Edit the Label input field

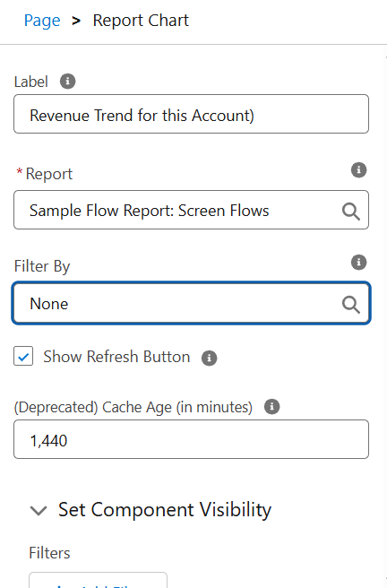(x=191, y=114)
